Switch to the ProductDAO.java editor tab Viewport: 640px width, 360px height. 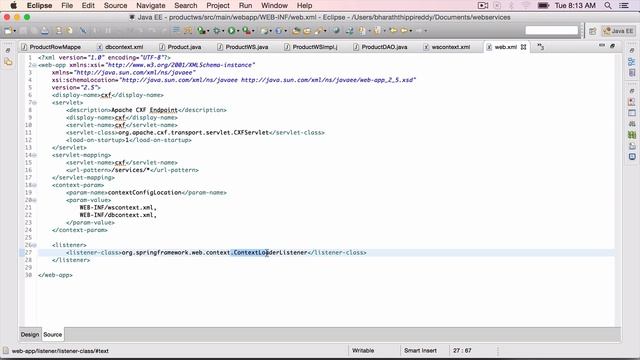(380, 47)
